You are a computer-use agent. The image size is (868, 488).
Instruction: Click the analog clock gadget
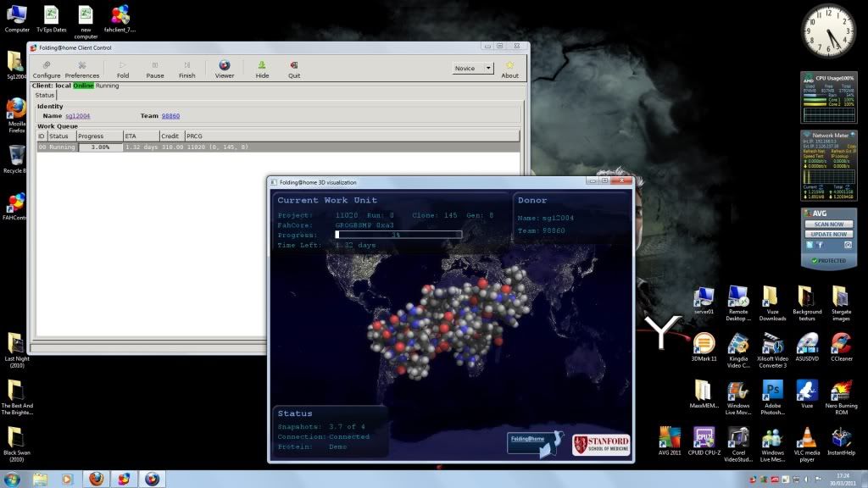click(829, 31)
